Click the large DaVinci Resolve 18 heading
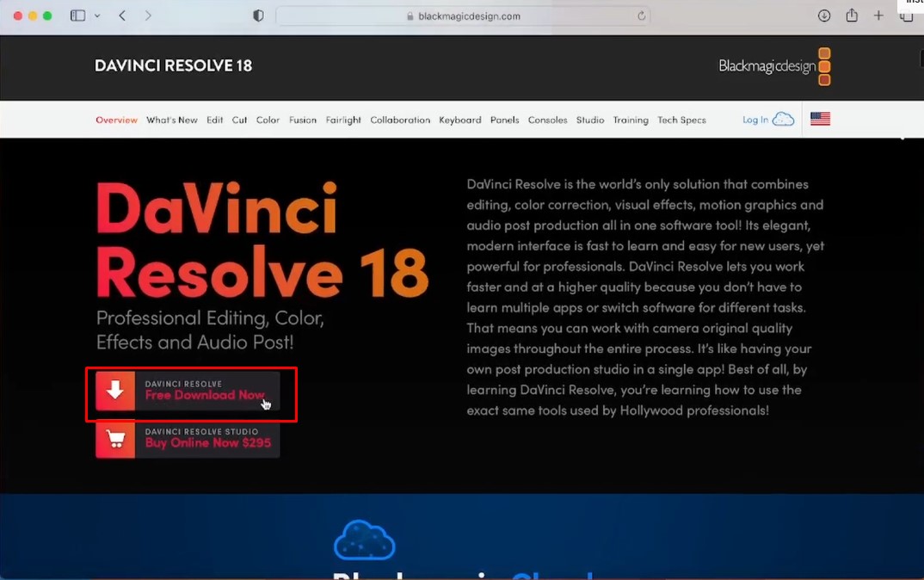This screenshot has width=924, height=580. point(262,240)
